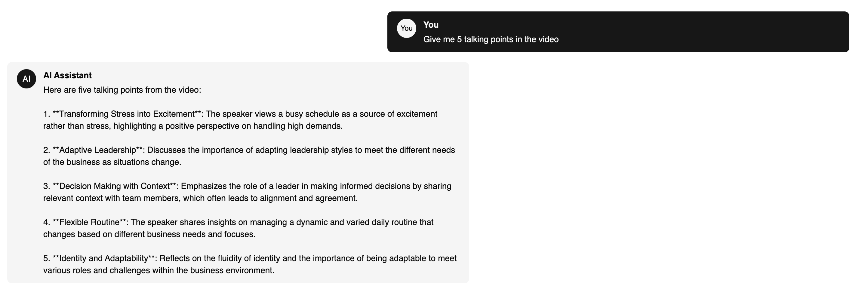868x299 pixels.
Task: Click the black 'AI' assistant avatar
Action: click(26, 79)
